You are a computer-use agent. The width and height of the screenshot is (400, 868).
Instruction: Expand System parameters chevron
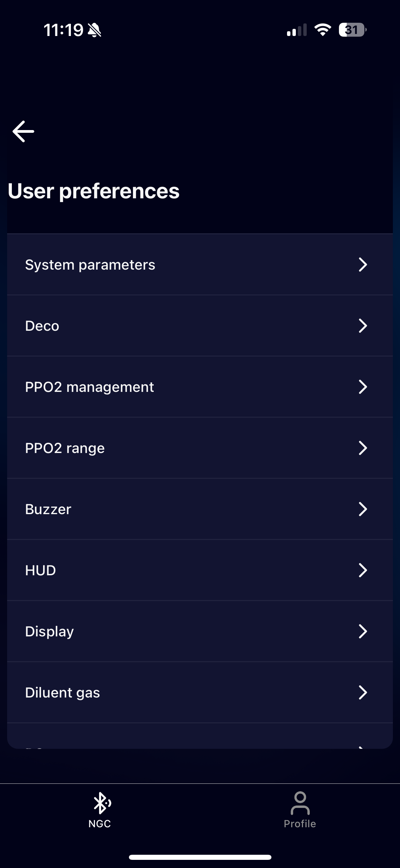click(363, 265)
